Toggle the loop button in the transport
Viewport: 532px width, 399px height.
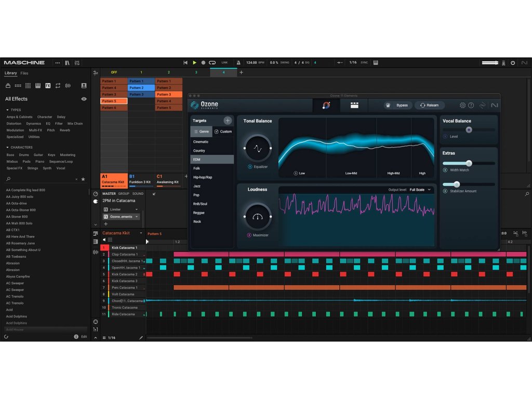212,62
